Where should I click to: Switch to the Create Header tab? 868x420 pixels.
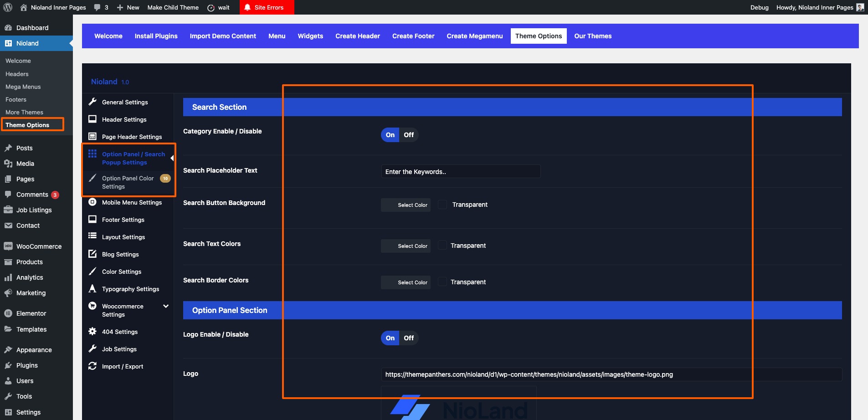coord(357,36)
